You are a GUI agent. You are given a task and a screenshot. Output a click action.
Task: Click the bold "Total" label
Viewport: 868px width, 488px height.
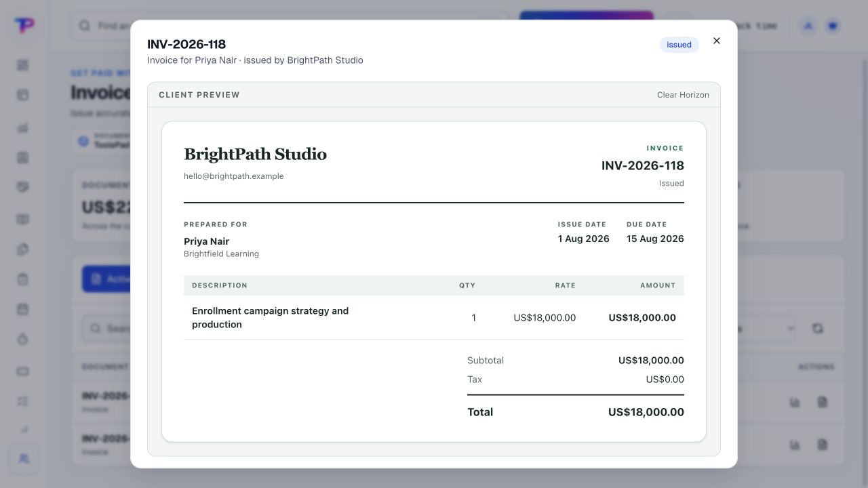click(480, 412)
